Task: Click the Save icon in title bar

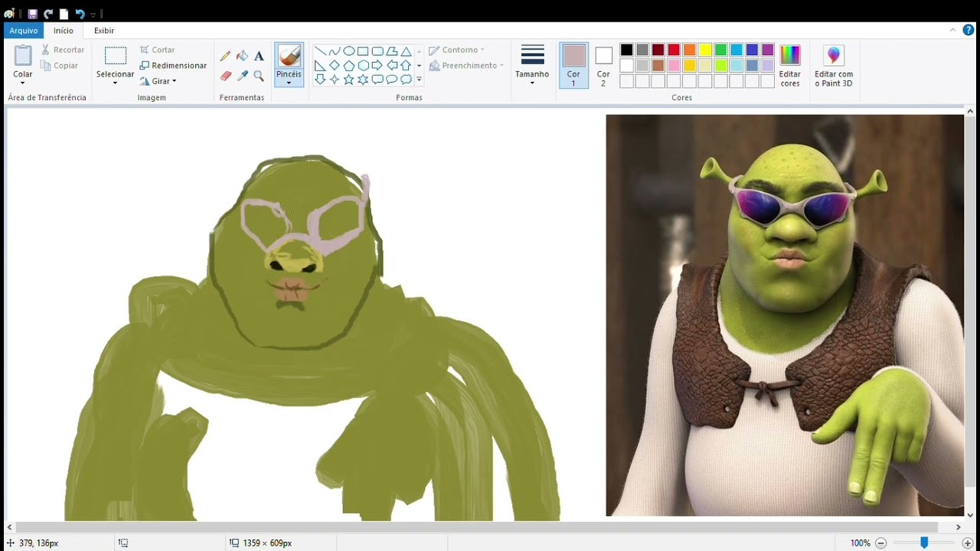Action: (32, 14)
